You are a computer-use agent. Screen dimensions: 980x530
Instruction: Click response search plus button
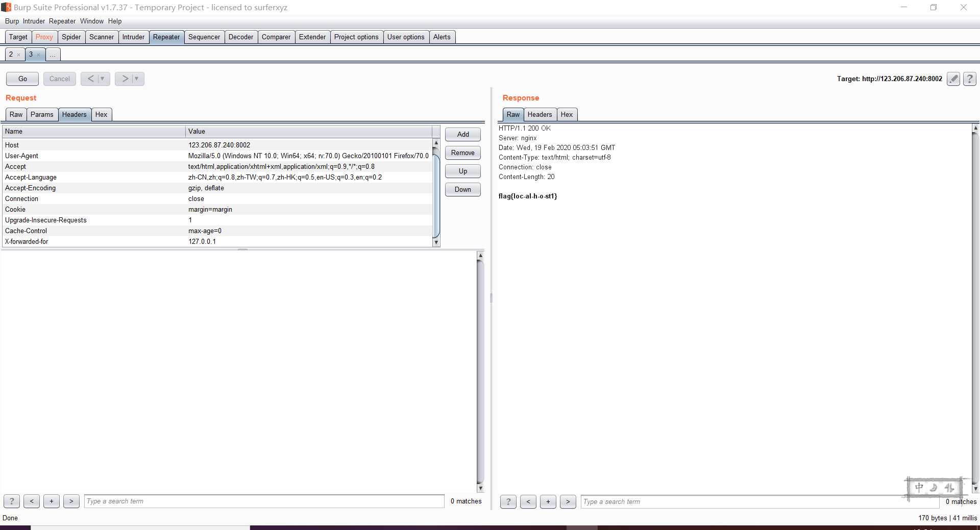(548, 501)
